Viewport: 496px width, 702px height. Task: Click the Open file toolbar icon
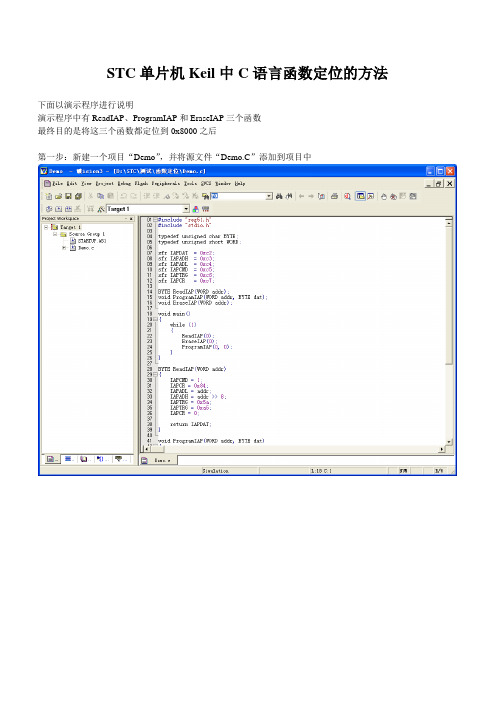tap(58, 196)
